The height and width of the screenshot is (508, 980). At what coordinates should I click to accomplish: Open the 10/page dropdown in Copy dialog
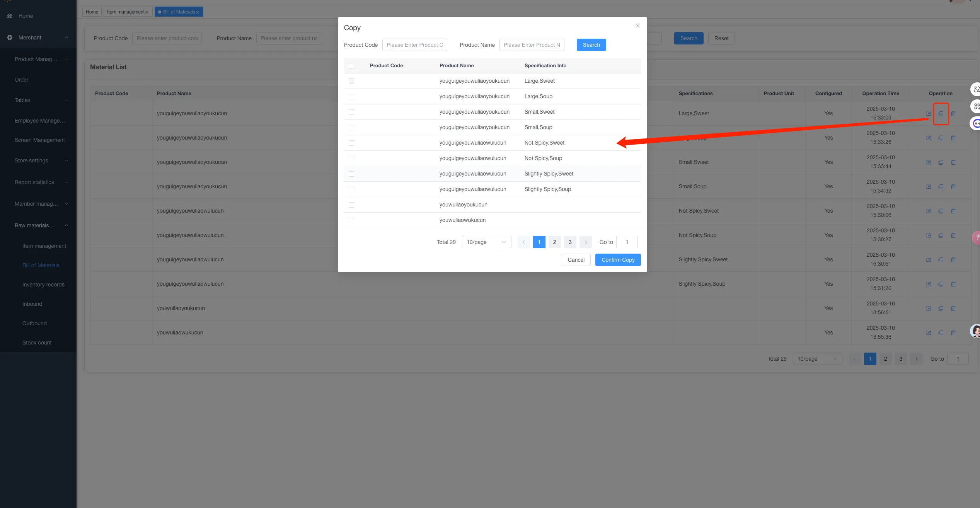(486, 242)
